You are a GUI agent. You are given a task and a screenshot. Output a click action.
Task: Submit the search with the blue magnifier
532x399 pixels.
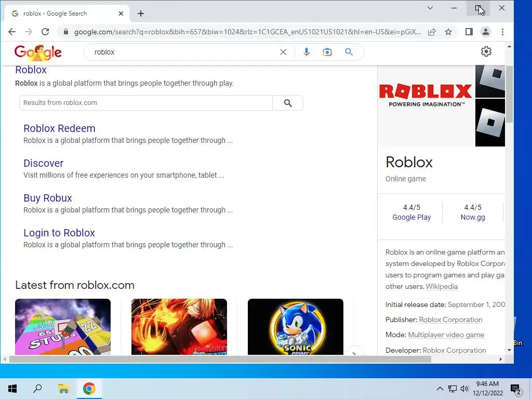pos(349,52)
